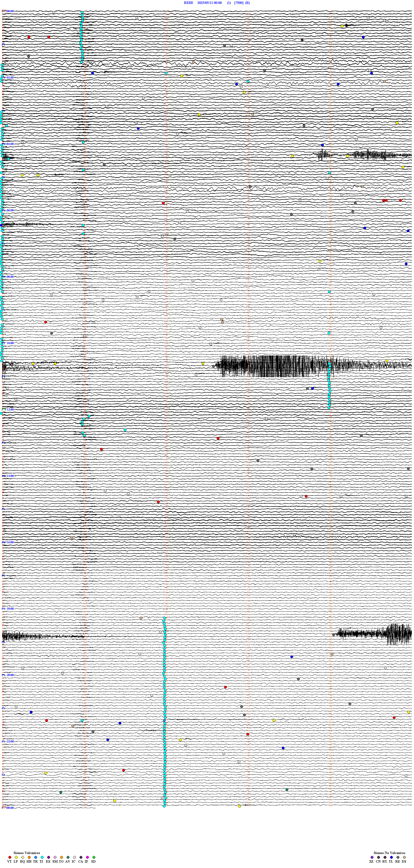Click the pink SM legend swatch
This screenshot has height=868, width=414.
[55, 857]
